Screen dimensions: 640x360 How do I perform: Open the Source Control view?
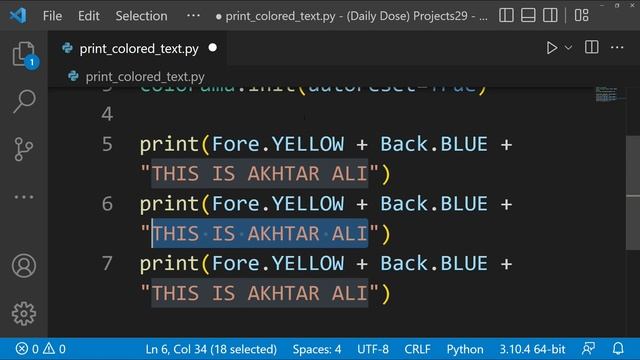click(x=24, y=149)
